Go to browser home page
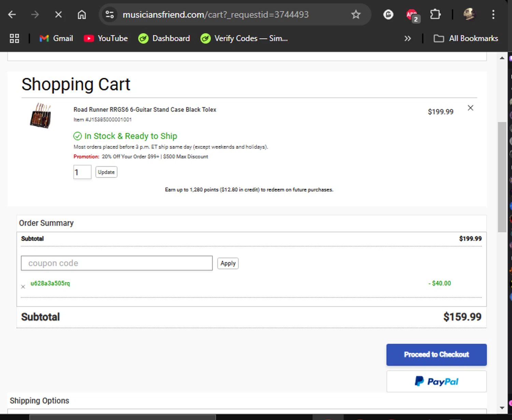Viewport: 512px width, 420px height. [x=82, y=14]
